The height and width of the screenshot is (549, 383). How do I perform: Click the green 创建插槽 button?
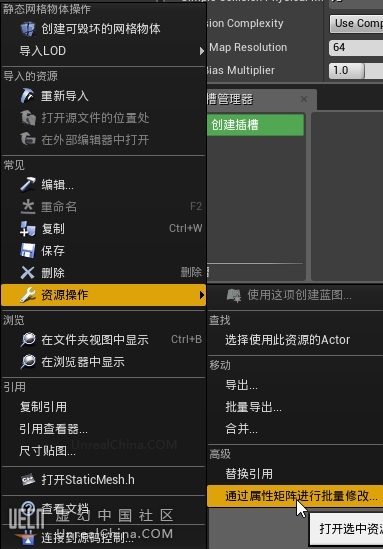point(256,125)
